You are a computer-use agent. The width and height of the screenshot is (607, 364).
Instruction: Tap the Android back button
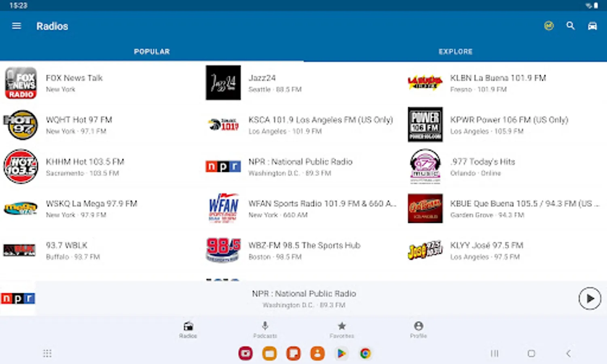(x=568, y=353)
